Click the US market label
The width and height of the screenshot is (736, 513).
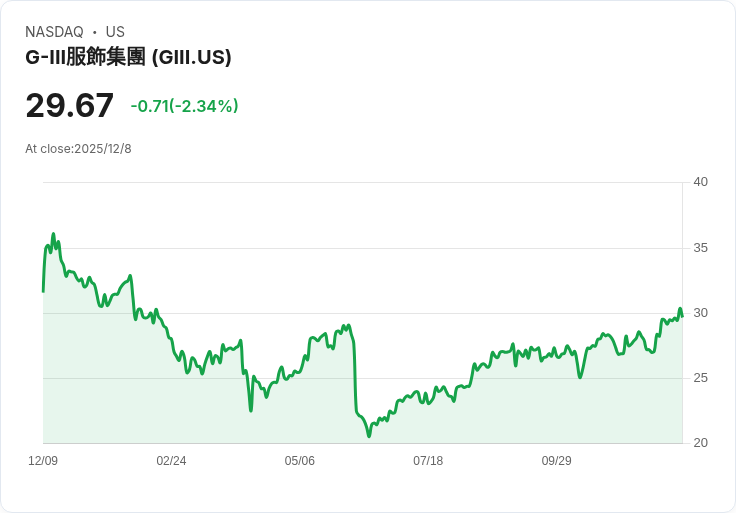point(115,32)
